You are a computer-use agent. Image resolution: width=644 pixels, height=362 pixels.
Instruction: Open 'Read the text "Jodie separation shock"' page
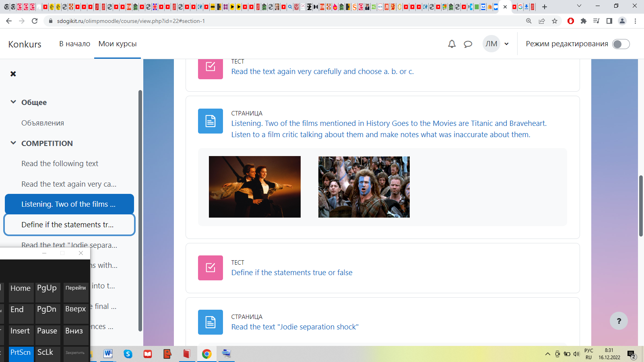pyautogui.click(x=295, y=327)
